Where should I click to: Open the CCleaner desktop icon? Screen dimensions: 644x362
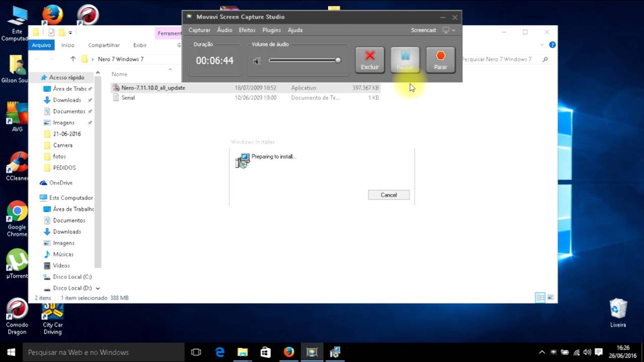(x=17, y=166)
